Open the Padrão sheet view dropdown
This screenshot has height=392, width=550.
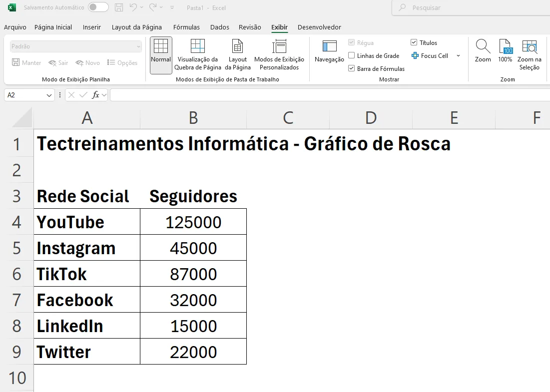[75, 46]
